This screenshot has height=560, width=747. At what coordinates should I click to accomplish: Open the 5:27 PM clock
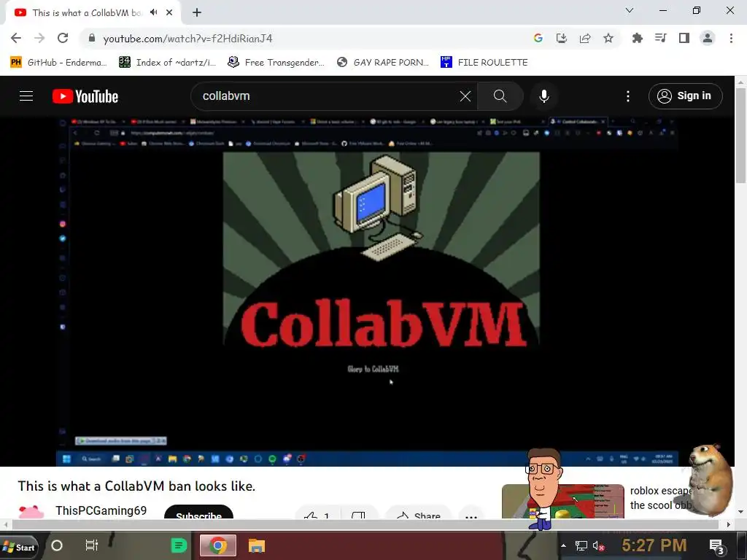click(654, 545)
